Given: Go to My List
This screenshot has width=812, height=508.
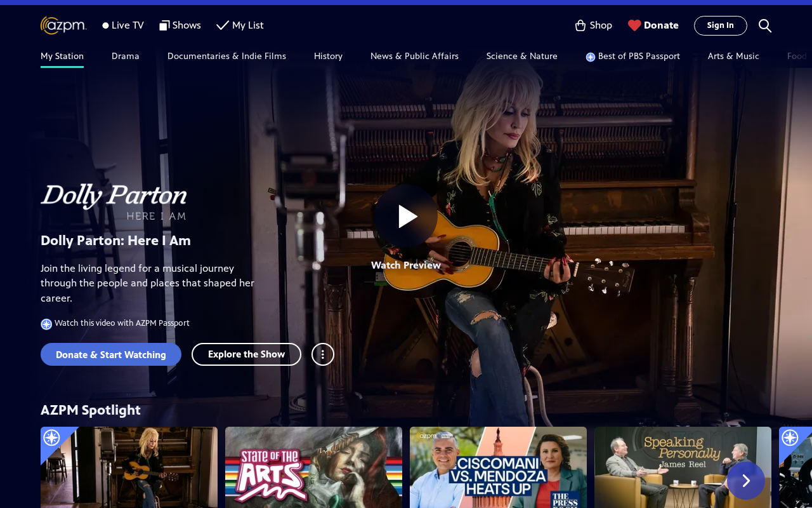Looking at the screenshot, I should (x=240, y=25).
